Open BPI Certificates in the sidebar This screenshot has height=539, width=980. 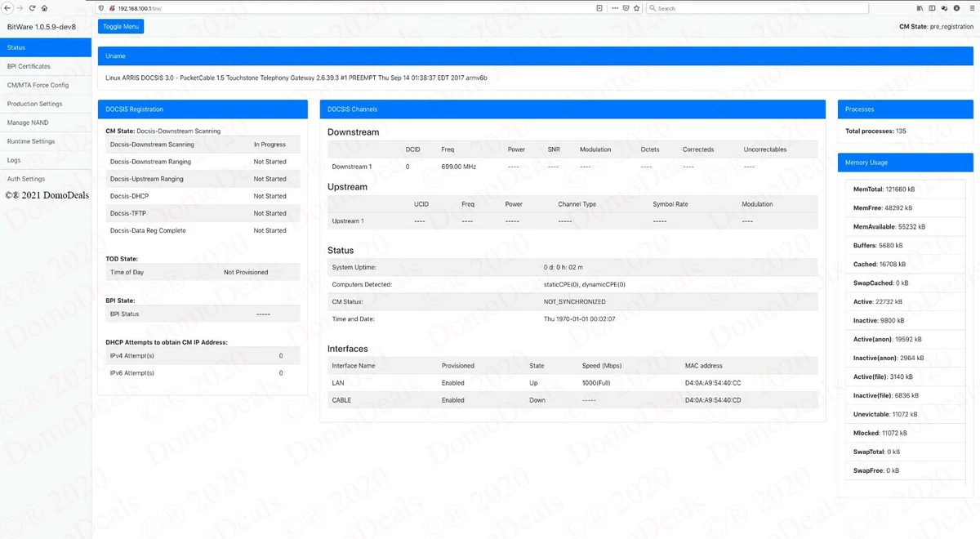click(x=29, y=66)
